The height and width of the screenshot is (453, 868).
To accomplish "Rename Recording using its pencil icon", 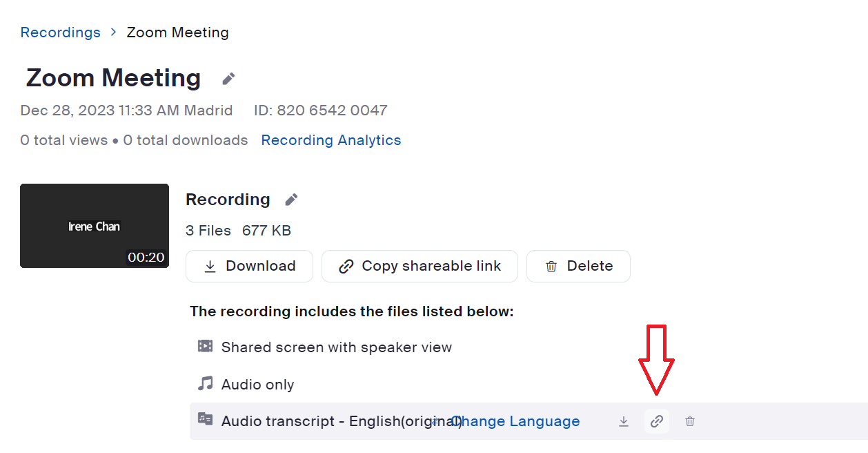I will (292, 200).
